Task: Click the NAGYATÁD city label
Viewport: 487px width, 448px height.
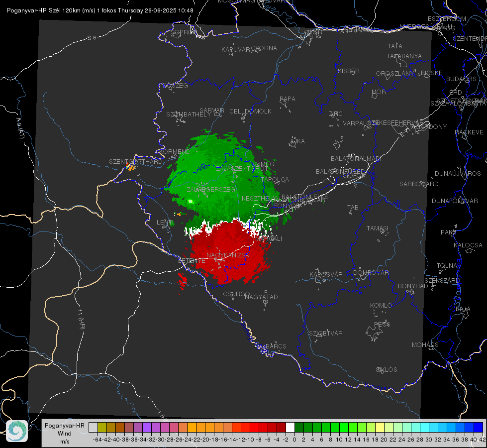Action: 261,297
